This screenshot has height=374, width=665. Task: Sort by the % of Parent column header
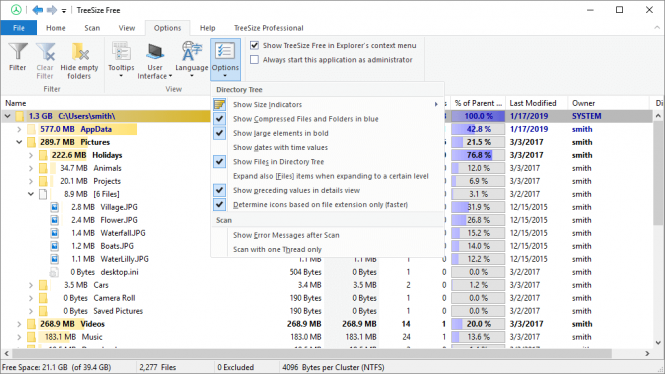point(478,103)
